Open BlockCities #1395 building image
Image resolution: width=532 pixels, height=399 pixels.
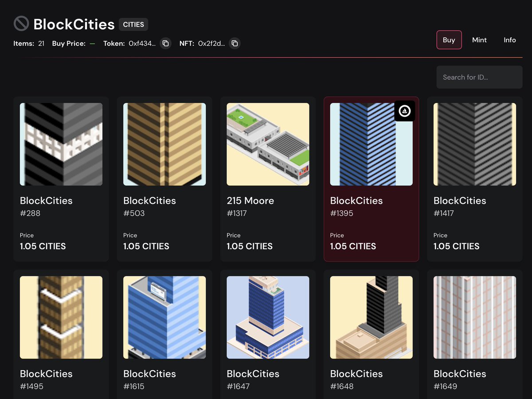(372, 144)
